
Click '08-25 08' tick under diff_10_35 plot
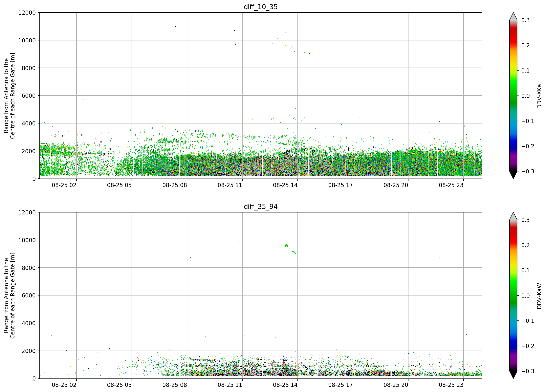click(175, 185)
